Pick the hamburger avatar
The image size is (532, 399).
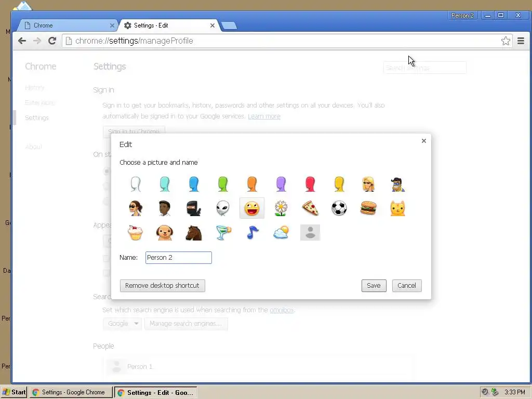(368, 208)
